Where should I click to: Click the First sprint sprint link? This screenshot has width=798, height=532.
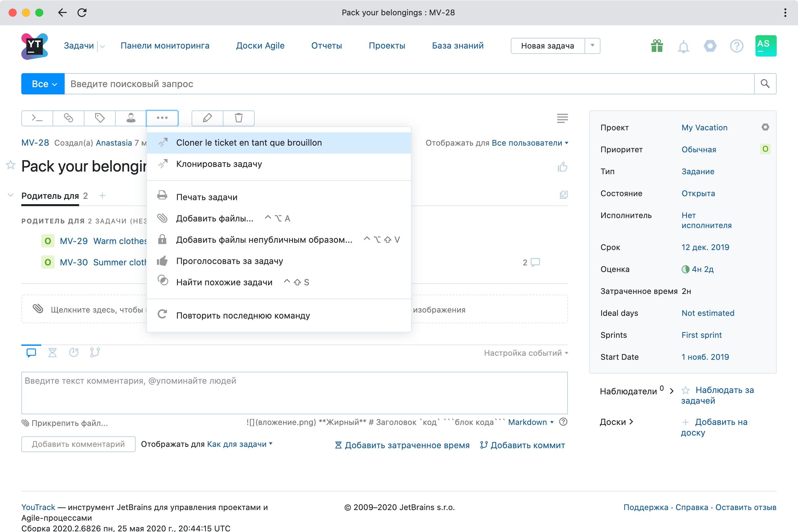coord(701,335)
